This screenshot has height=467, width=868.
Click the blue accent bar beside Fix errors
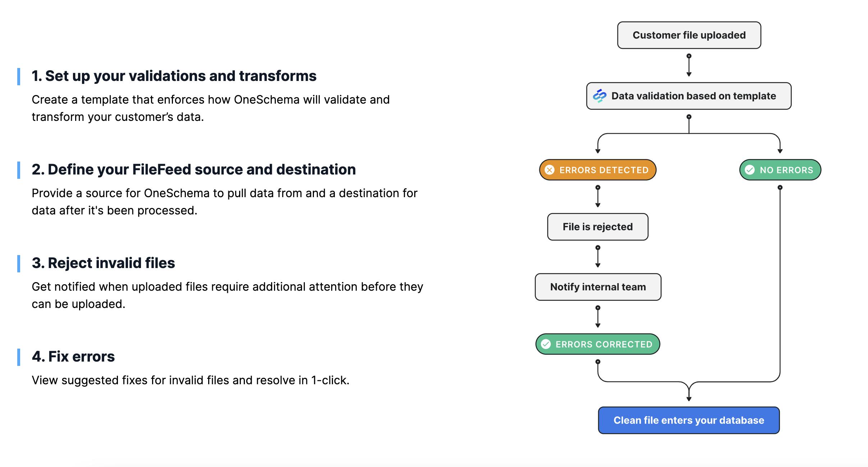tap(19, 357)
